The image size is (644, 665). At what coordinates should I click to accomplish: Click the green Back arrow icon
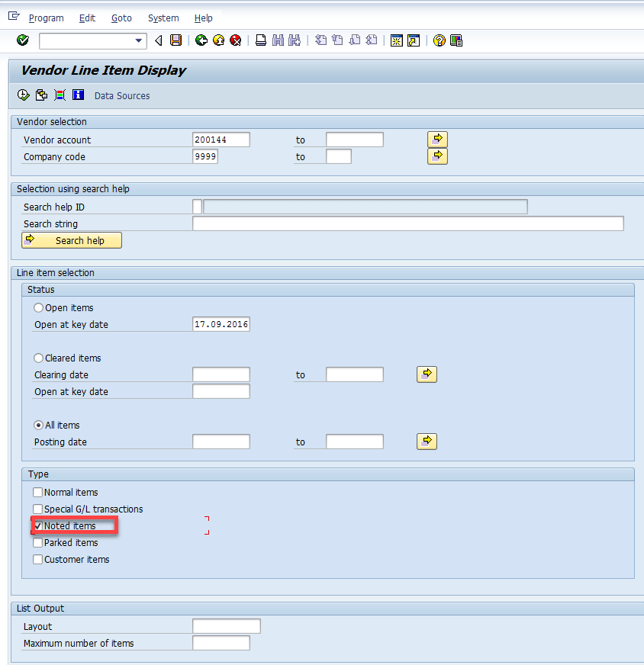click(x=201, y=40)
